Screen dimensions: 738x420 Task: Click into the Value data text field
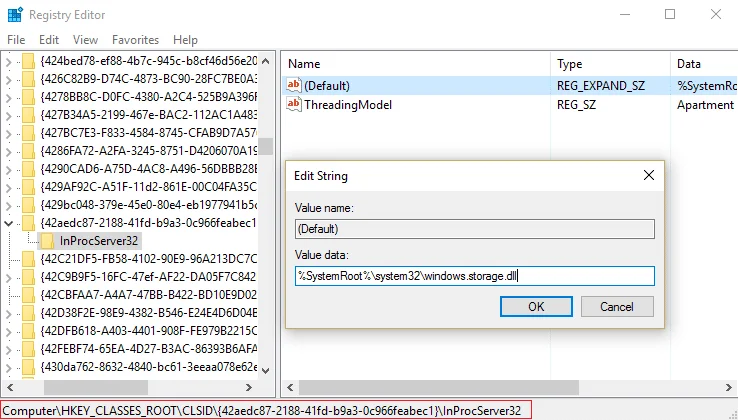click(474, 276)
